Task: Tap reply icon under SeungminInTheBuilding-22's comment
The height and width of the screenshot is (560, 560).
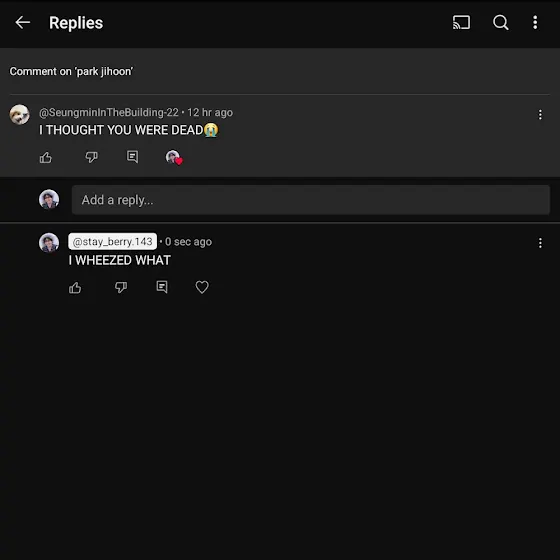Action: pyautogui.click(x=132, y=157)
